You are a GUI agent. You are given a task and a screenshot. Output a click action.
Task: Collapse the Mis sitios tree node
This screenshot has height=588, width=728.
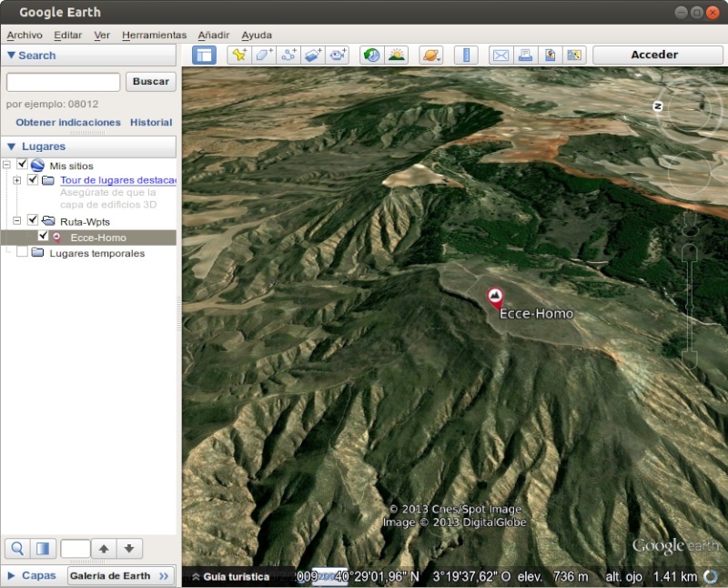pyautogui.click(x=6, y=165)
